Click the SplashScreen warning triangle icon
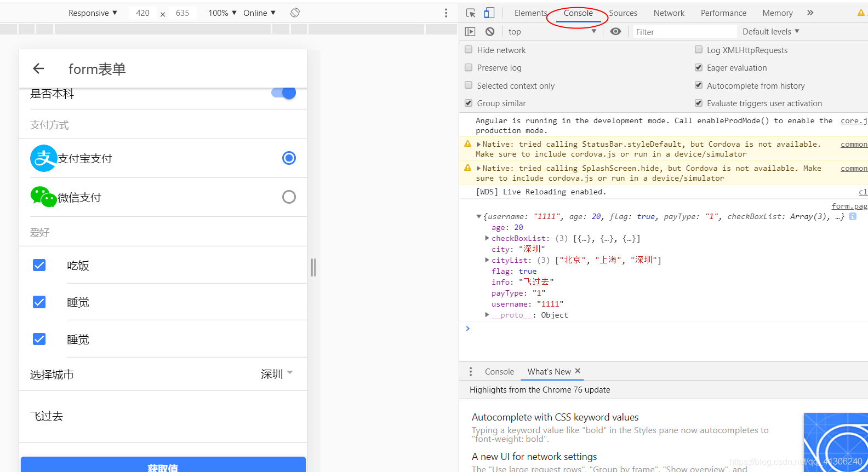 tap(467, 168)
